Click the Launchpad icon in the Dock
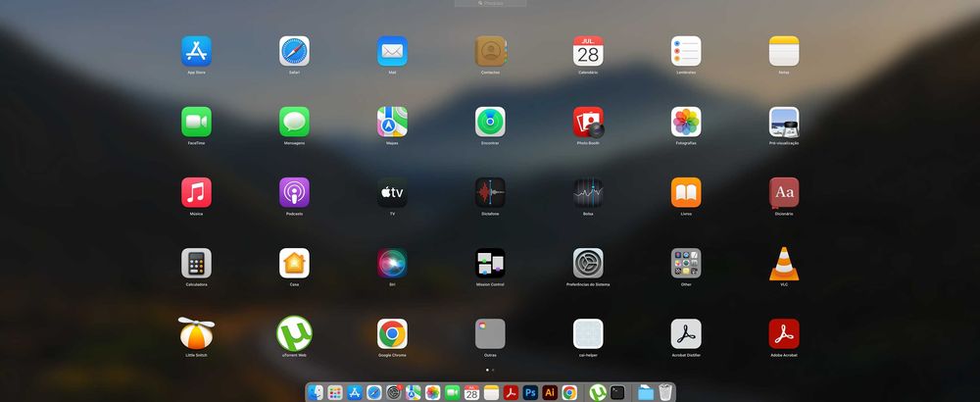Viewport: 980px width, 402px height. coord(335,392)
